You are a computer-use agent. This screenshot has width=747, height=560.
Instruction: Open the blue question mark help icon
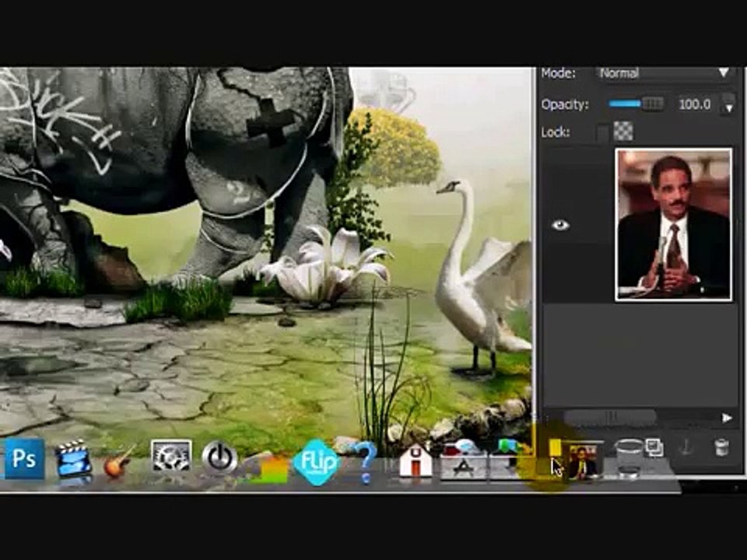click(366, 463)
